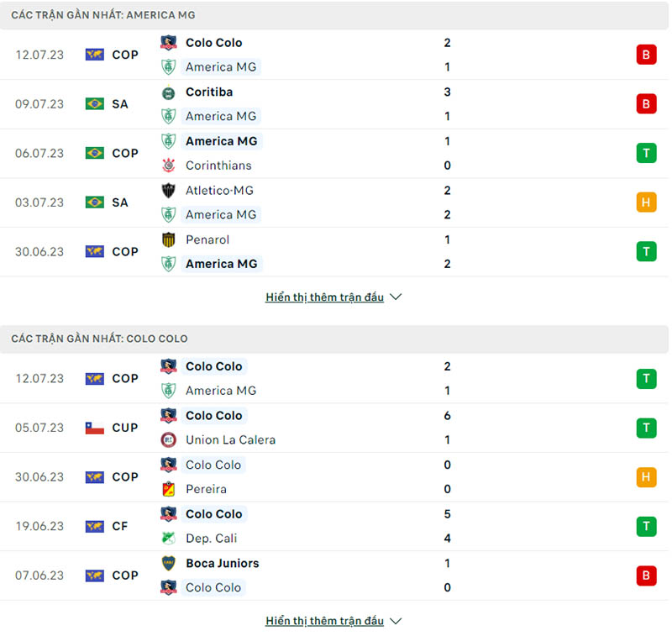The width and height of the screenshot is (672, 636).
Task: Click the Boca Juniors club logo
Action: tap(168, 564)
